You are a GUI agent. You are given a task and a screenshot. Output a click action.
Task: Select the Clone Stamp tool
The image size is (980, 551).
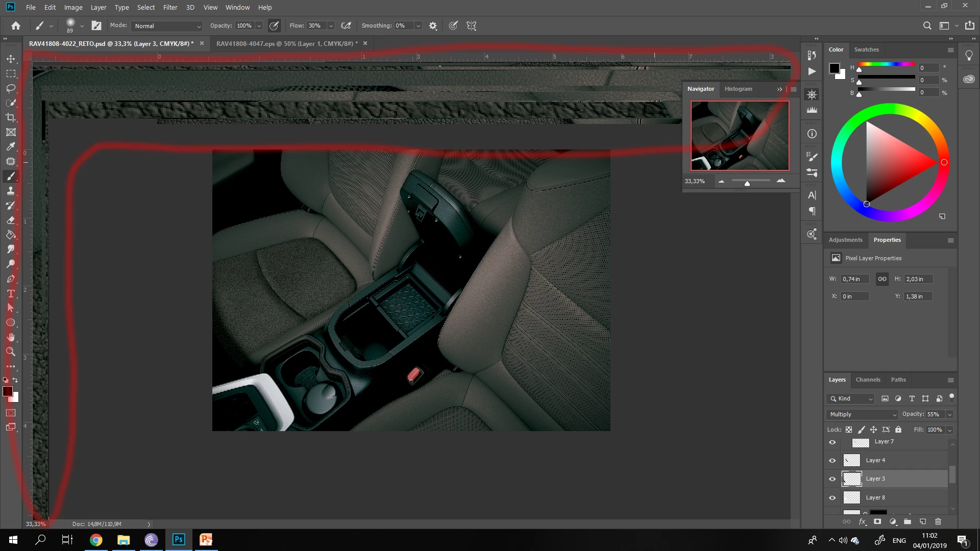[11, 191]
